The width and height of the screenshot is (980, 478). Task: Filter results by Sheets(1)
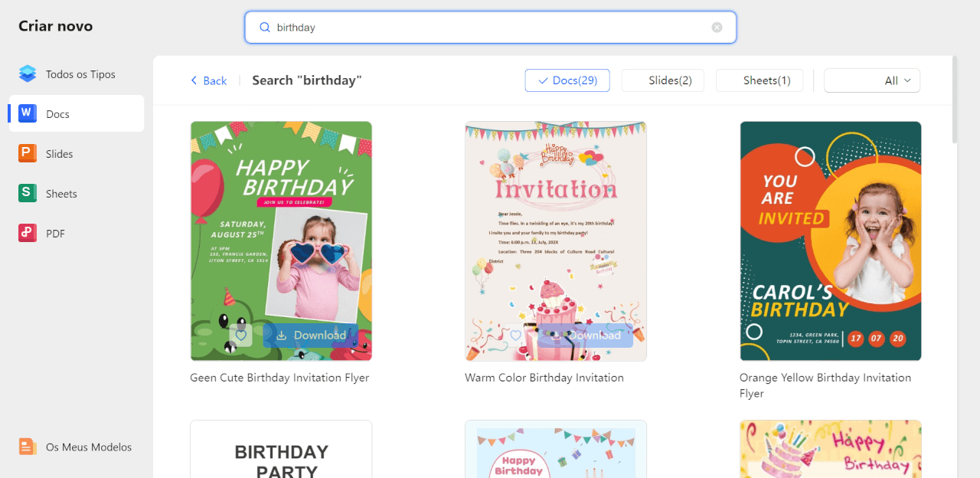pos(759,80)
